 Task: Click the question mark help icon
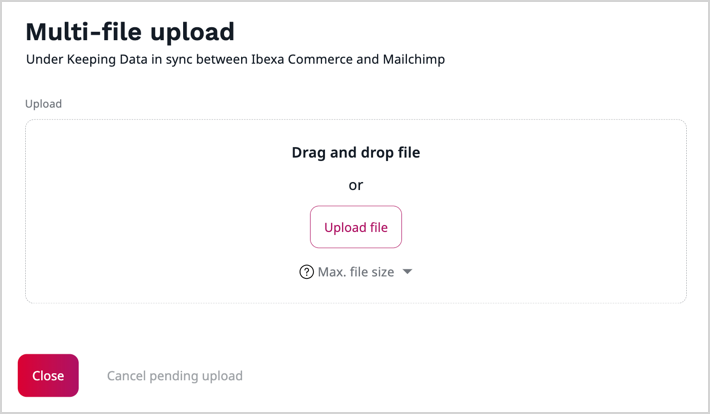[307, 272]
